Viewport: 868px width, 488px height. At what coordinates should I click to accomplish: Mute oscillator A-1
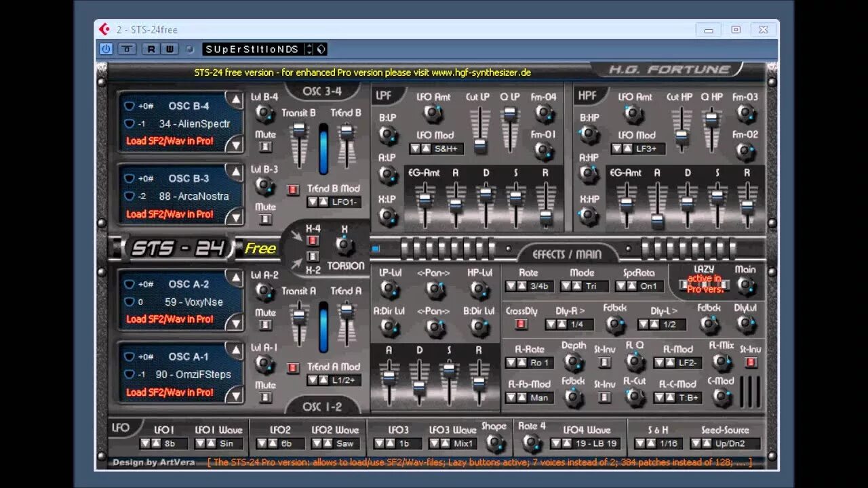pyautogui.click(x=265, y=397)
